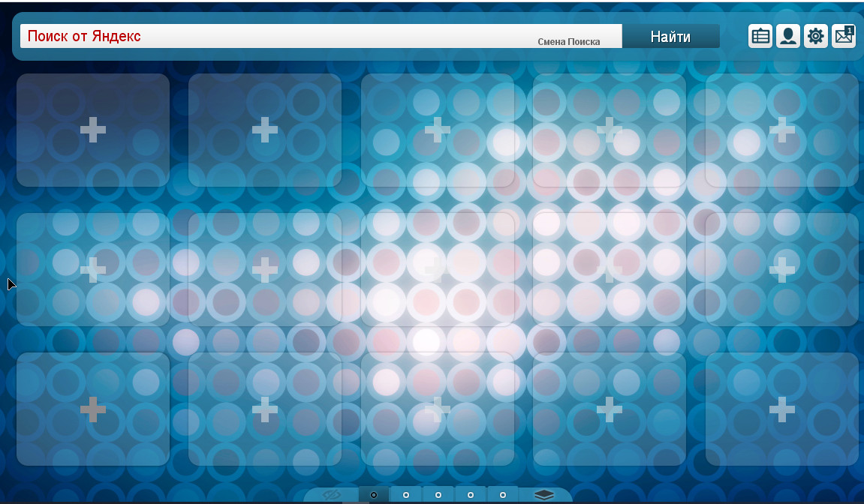Select the first page dot

(x=374, y=495)
